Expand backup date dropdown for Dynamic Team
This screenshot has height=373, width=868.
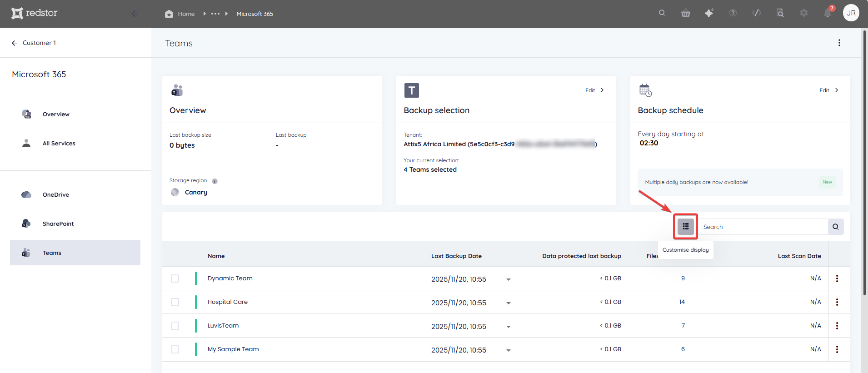(x=509, y=279)
